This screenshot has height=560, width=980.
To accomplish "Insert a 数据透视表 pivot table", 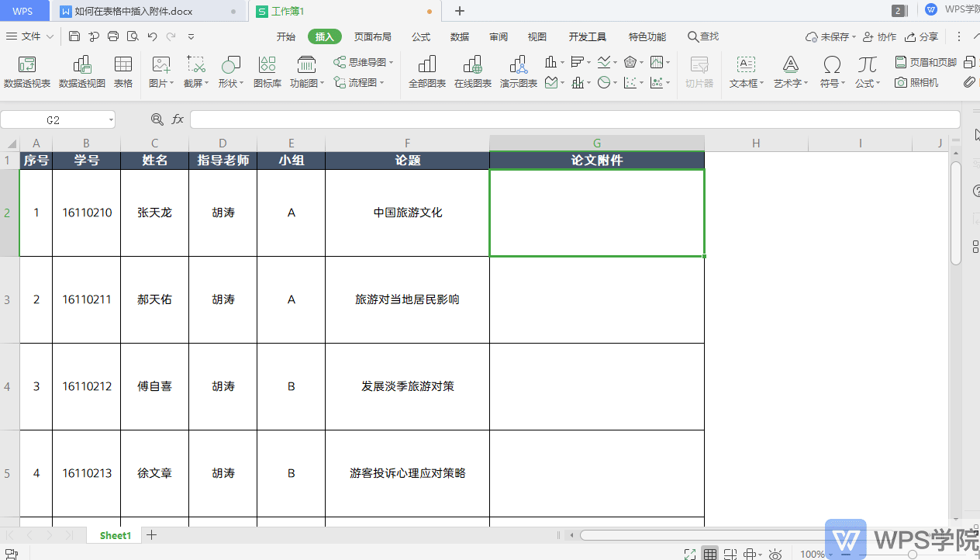I will coord(27,72).
